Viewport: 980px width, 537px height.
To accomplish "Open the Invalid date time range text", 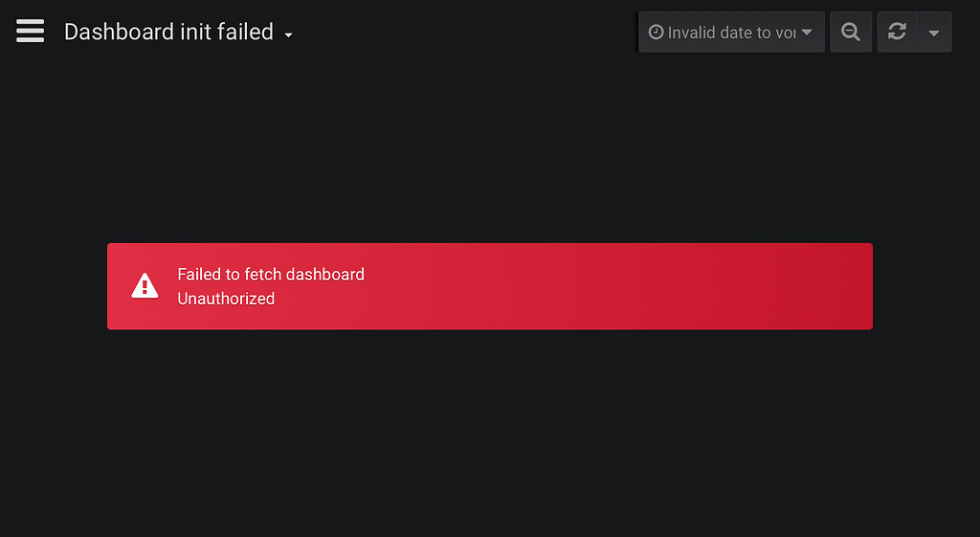I will pos(731,33).
